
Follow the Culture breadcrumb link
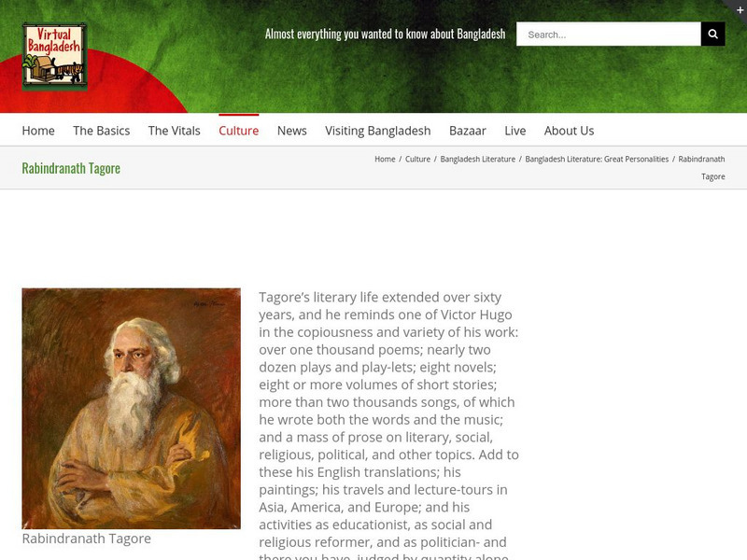pyautogui.click(x=417, y=159)
